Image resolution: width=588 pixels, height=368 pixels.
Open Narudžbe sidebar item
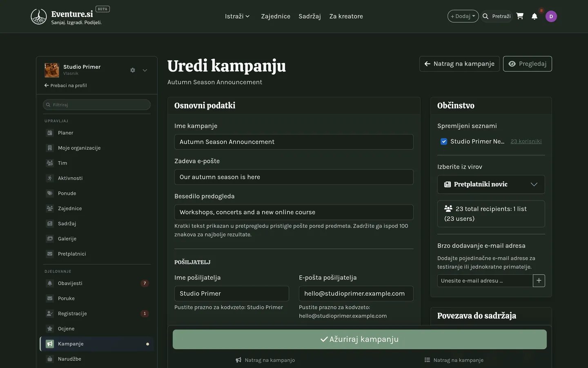(x=96, y=359)
